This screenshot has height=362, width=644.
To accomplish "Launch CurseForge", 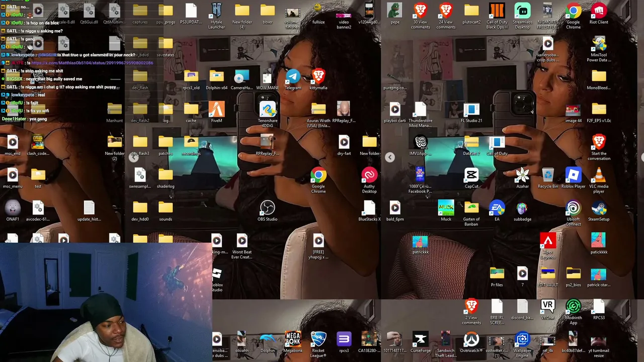I will 420,342.
